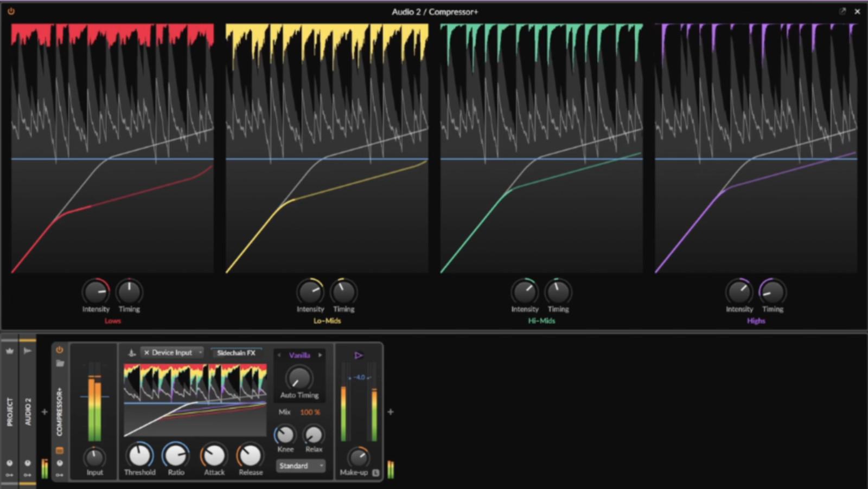Open the Standard mode dropdown
The height and width of the screenshot is (489, 868).
pyautogui.click(x=301, y=466)
